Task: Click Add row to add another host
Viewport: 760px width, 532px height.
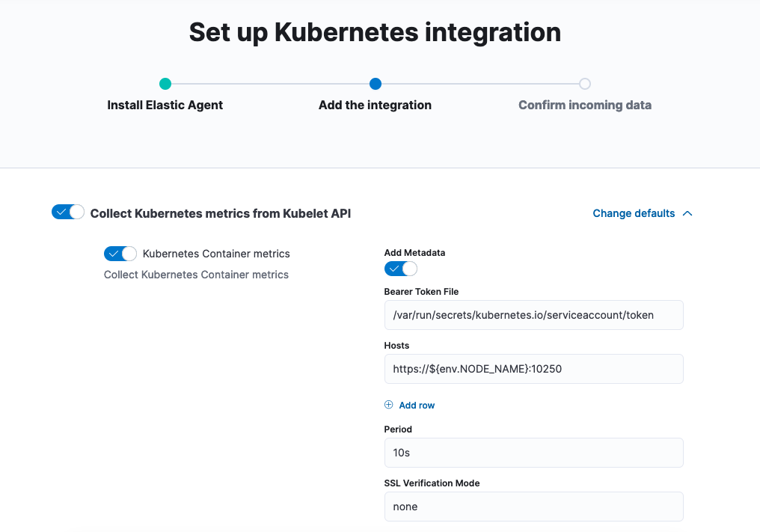Action: (417, 404)
